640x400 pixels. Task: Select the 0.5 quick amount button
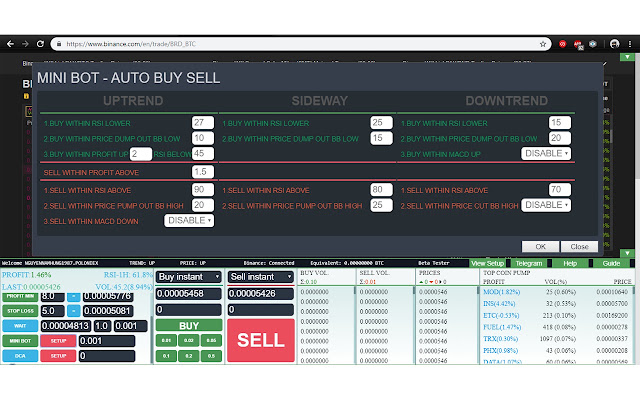pyautogui.click(x=211, y=356)
